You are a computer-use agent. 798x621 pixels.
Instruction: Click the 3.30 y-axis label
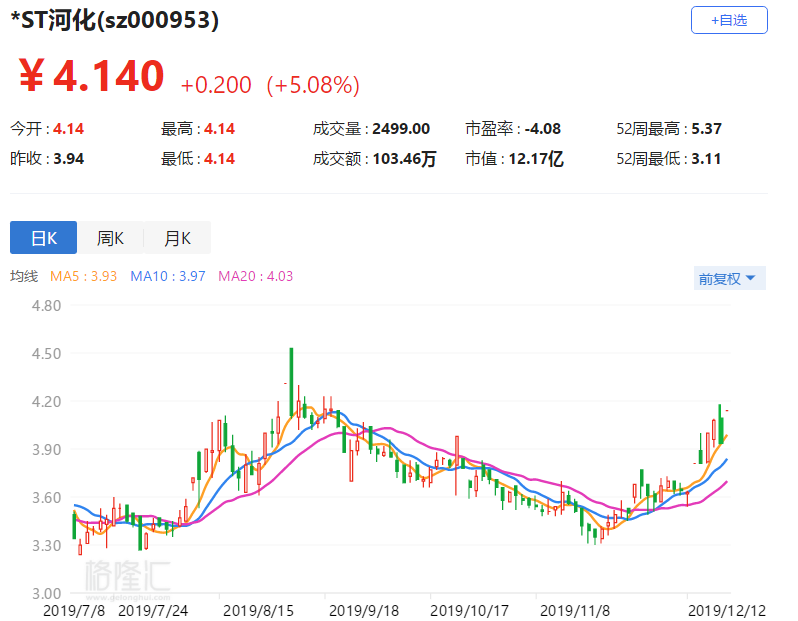pos(46,546)
